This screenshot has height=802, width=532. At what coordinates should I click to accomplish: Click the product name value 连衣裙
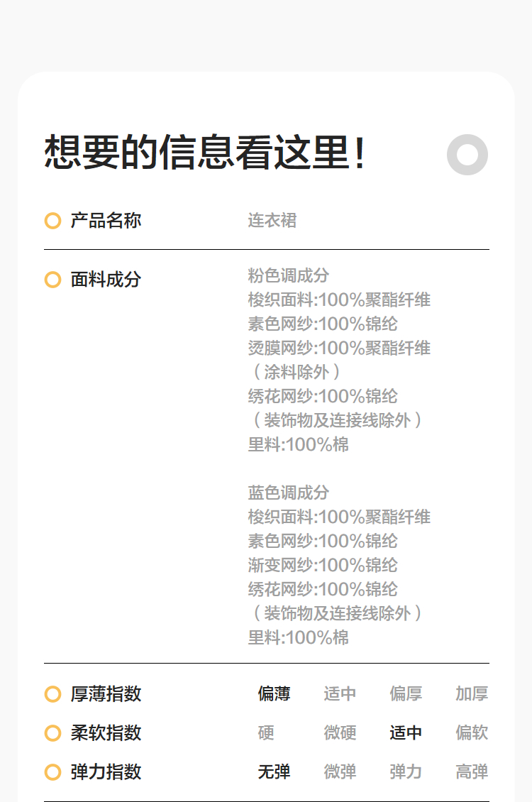click(x=272, y=221)
